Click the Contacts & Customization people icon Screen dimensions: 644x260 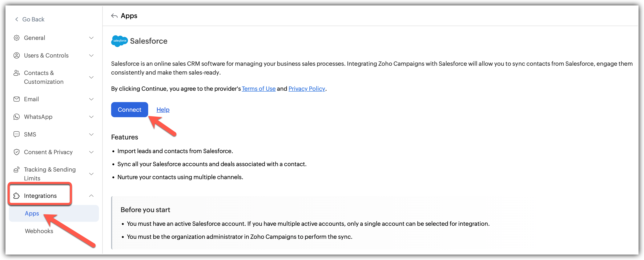pos(16,73)
